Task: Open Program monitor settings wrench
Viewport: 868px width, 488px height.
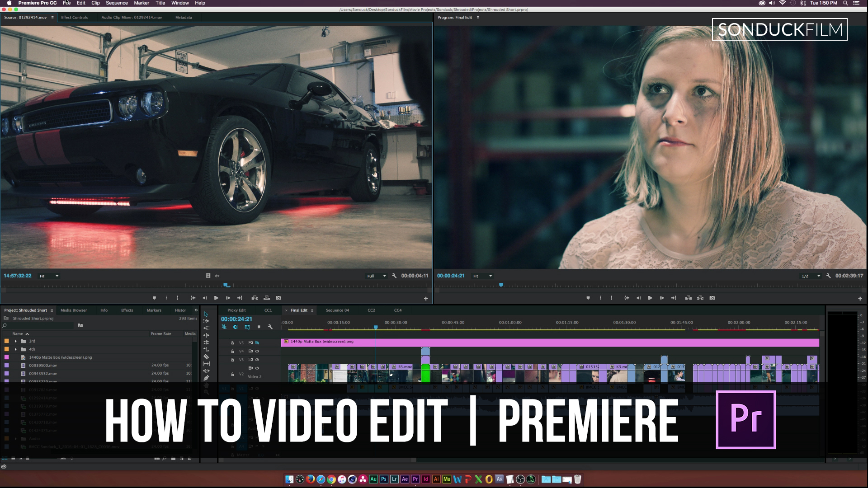Action: tap(828, 276)
